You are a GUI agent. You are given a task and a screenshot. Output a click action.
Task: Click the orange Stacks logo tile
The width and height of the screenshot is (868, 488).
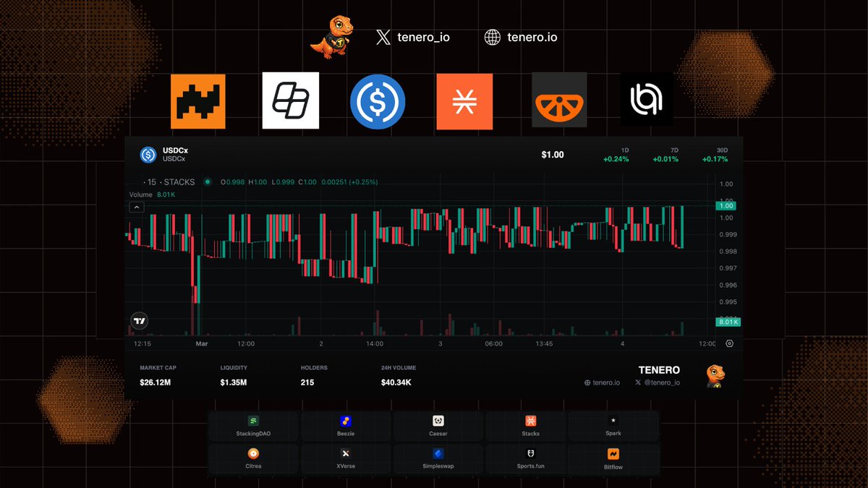click(464, 101)
